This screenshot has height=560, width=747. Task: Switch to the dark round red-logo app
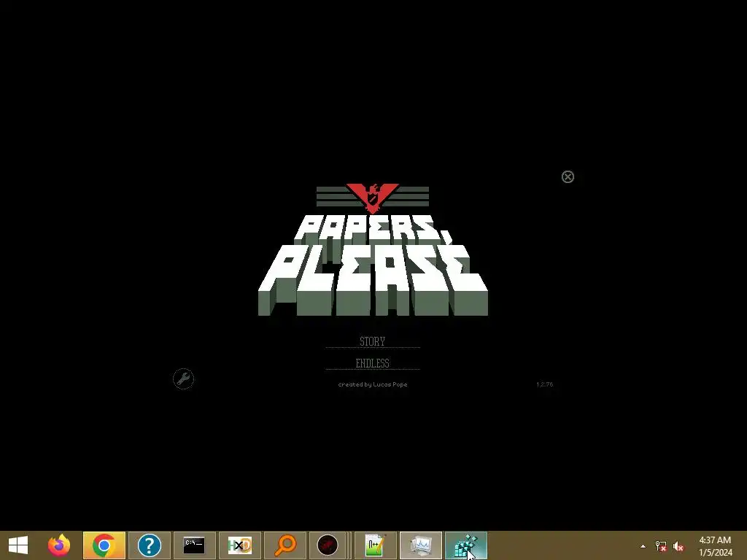click(x=328, y=545)
